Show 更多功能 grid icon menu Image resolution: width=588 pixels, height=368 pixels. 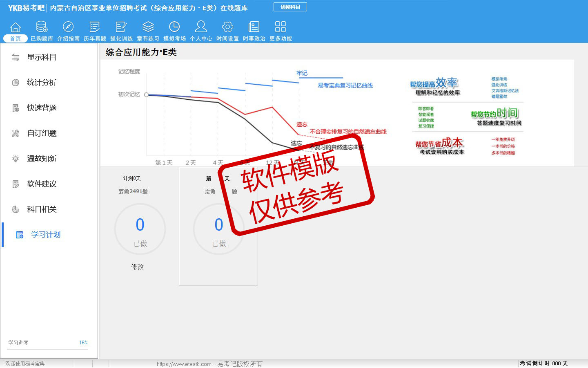tap(281, 27)
